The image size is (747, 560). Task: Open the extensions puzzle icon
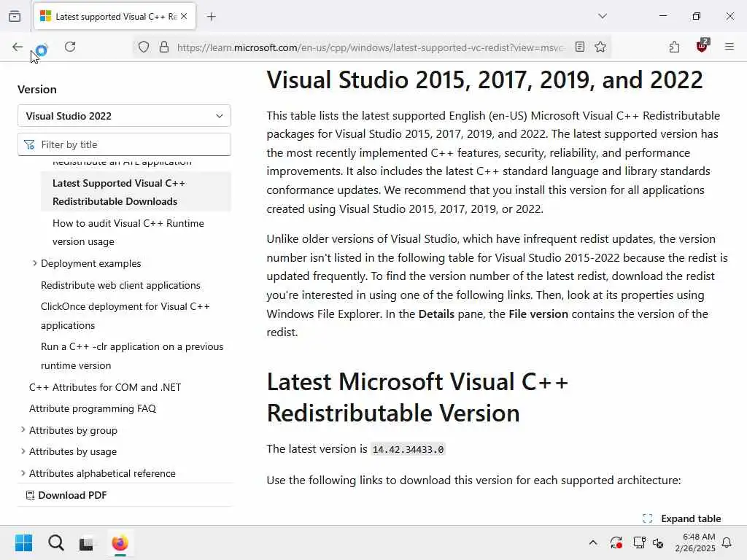click(674, 47)
